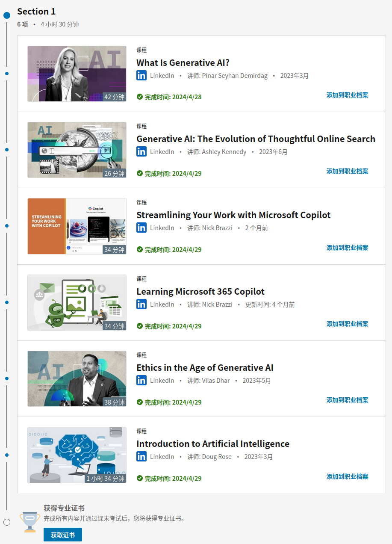Open Streamlining Your Work with Microsoft Copilot
Viewport: 392px width, 544px height.
233,215
